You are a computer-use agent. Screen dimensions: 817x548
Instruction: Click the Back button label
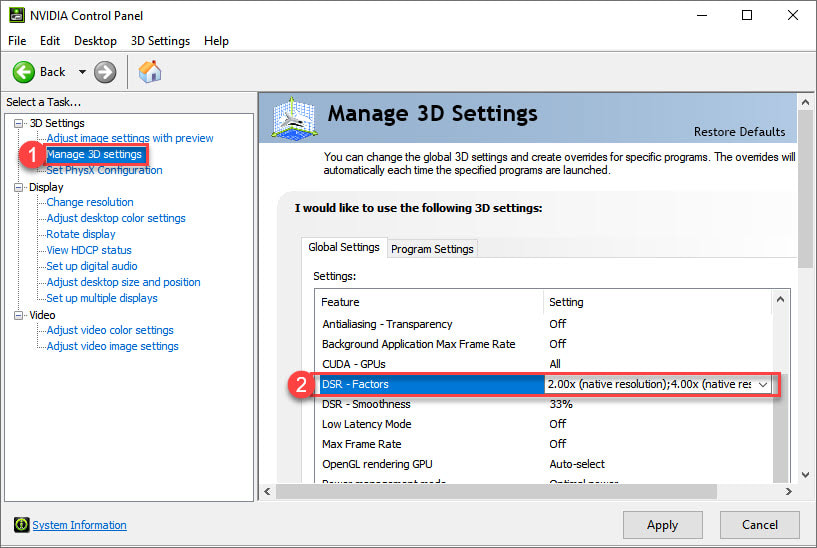tap(53, 72)
